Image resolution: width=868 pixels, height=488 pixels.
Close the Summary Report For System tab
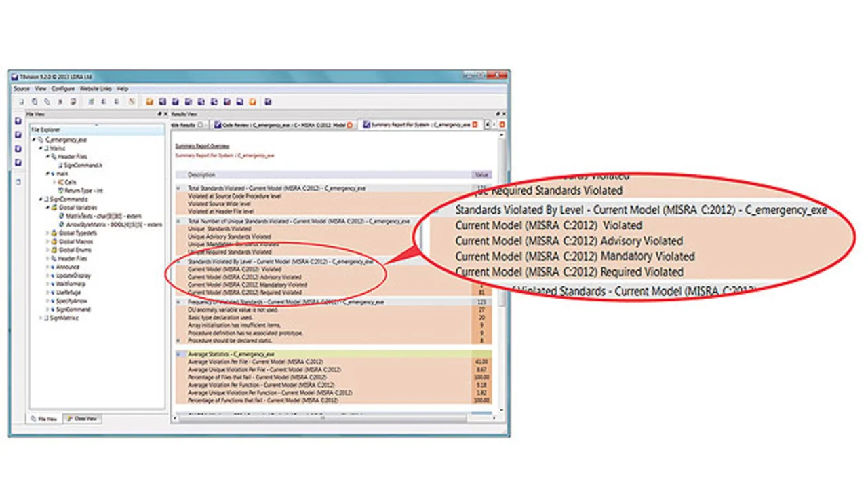pos(475,125)
